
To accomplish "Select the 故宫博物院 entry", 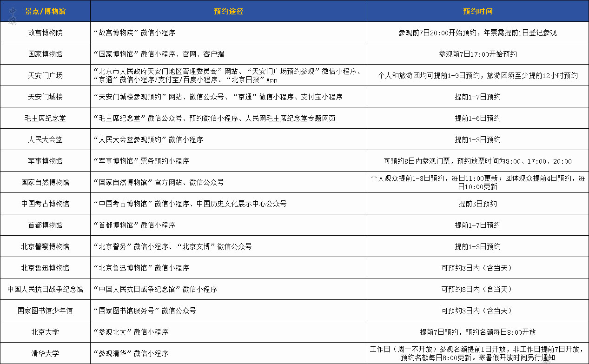I will coord(45,32).
